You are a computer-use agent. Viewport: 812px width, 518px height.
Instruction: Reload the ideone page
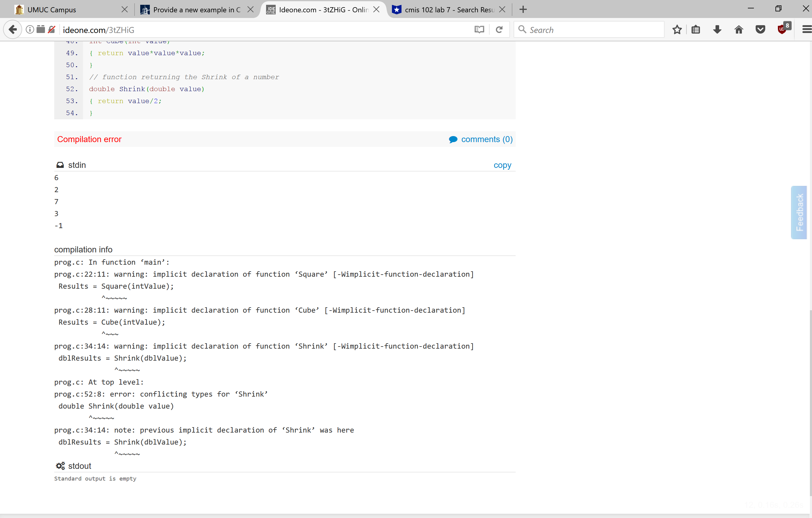499,30
